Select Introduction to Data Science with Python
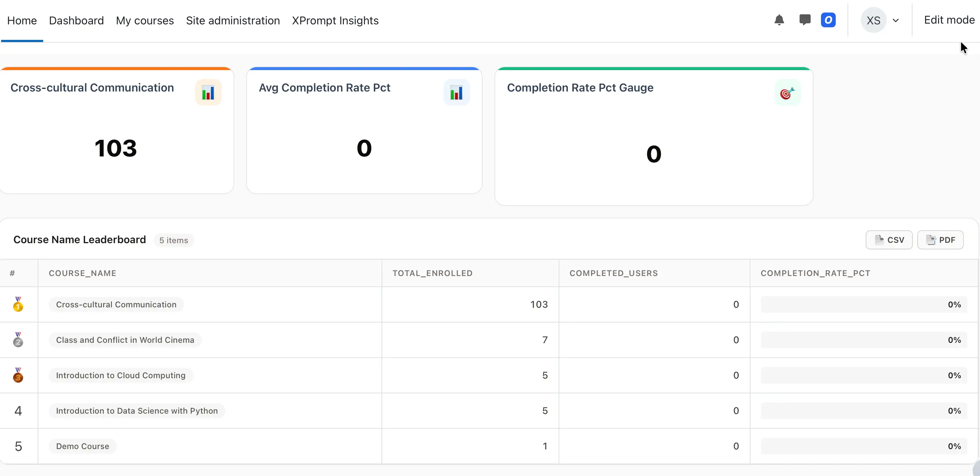The image size is (980, 476). pyautogui.click(x=137, y=411)
